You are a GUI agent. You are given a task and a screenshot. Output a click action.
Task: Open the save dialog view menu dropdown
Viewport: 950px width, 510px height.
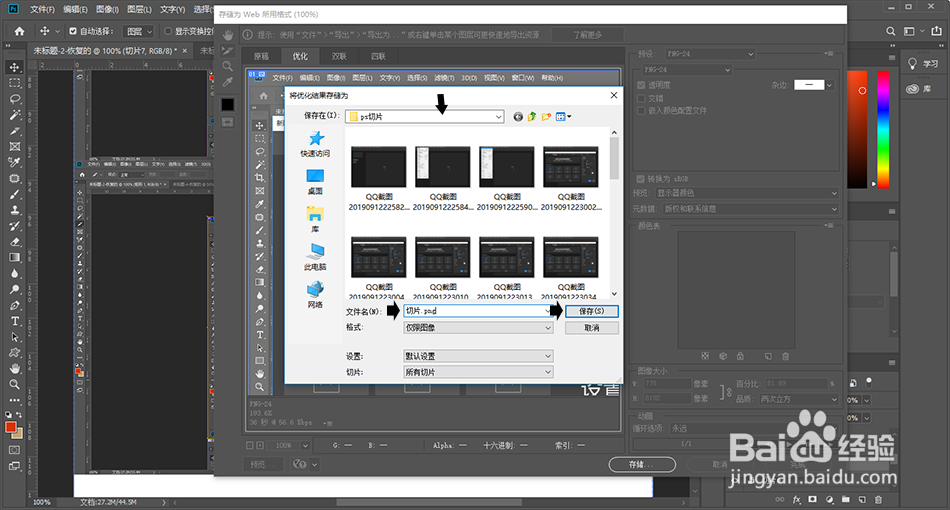pos(563,116)
